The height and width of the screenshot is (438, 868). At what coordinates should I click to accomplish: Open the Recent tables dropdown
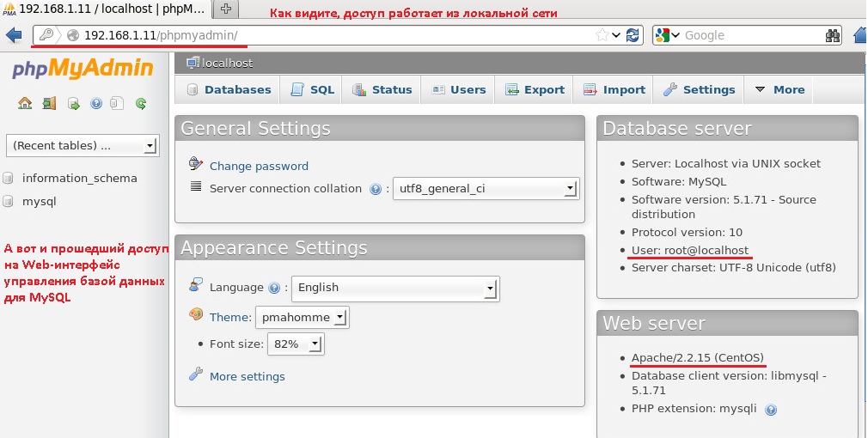click(x=83, y=145)
